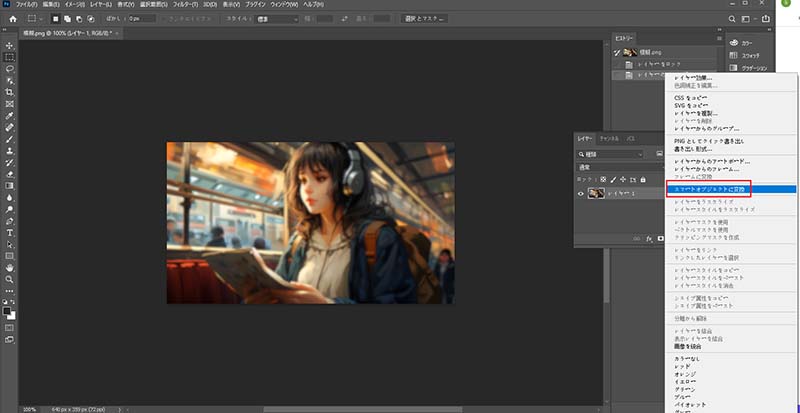800x413 pixels.
Task: Open the グラデーション panel button
Action: point(748,68)
